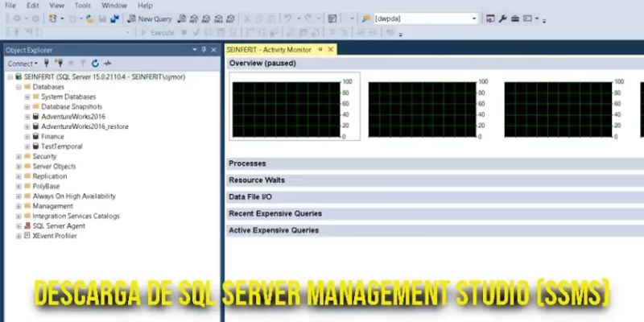Image resolution: width=644 pixels, height=322 pixels.
Task: Expand the TestTemporal database node
Action: [27, 147]
